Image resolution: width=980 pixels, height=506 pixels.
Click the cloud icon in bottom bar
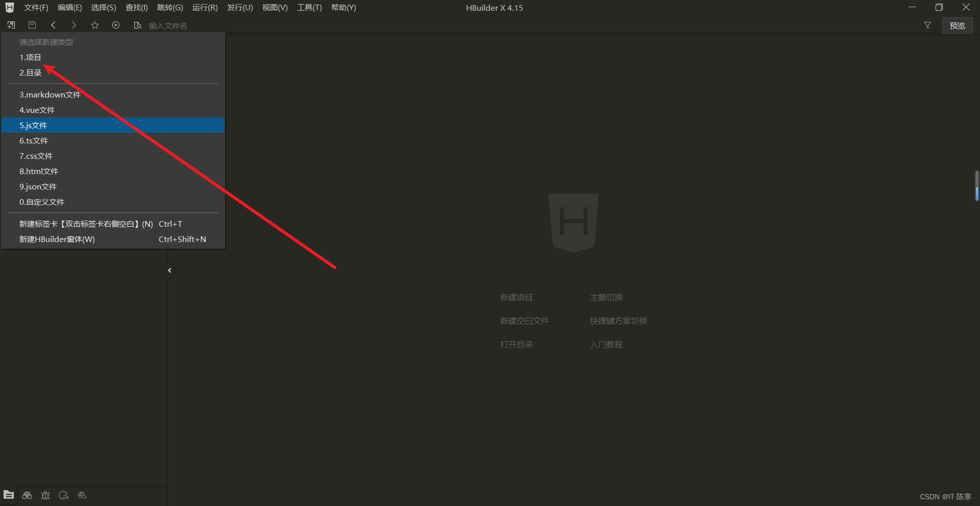coord(82,495)
